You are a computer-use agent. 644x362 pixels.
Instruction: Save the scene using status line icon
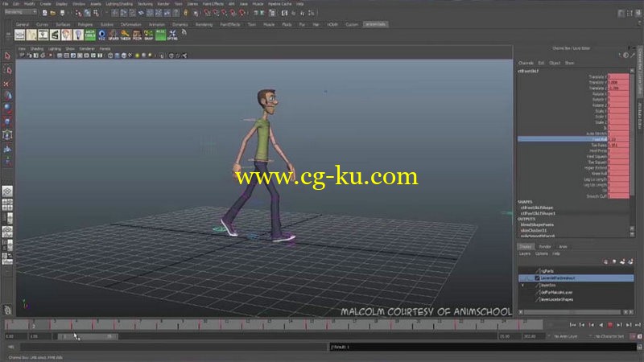tap(62, 13)
